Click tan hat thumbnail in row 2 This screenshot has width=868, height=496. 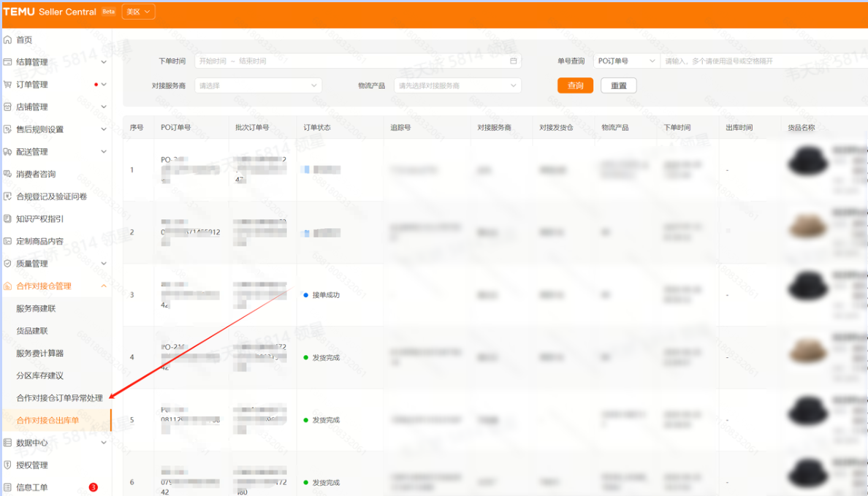pyautogui.click(x=808, y=226)
